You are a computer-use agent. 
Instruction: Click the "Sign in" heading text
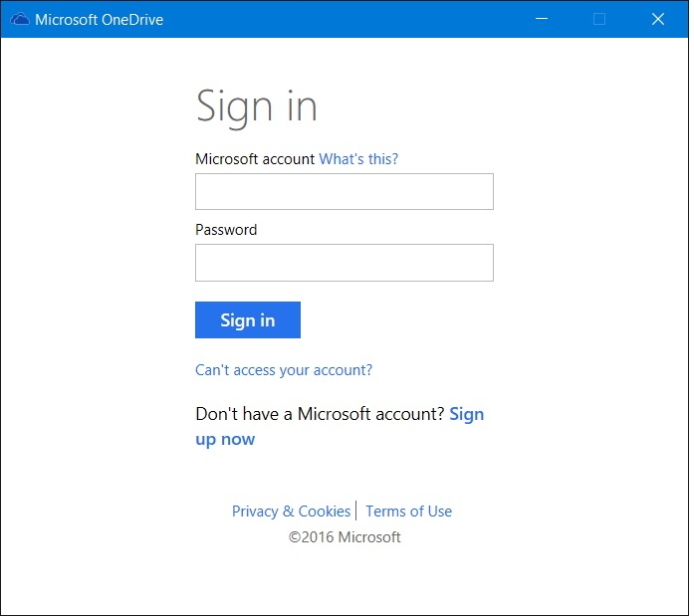[x=256, y=107]
